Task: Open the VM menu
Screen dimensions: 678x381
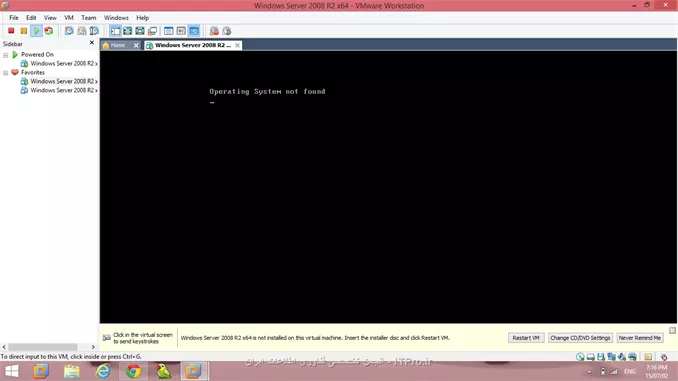Action: coord(69,18)
